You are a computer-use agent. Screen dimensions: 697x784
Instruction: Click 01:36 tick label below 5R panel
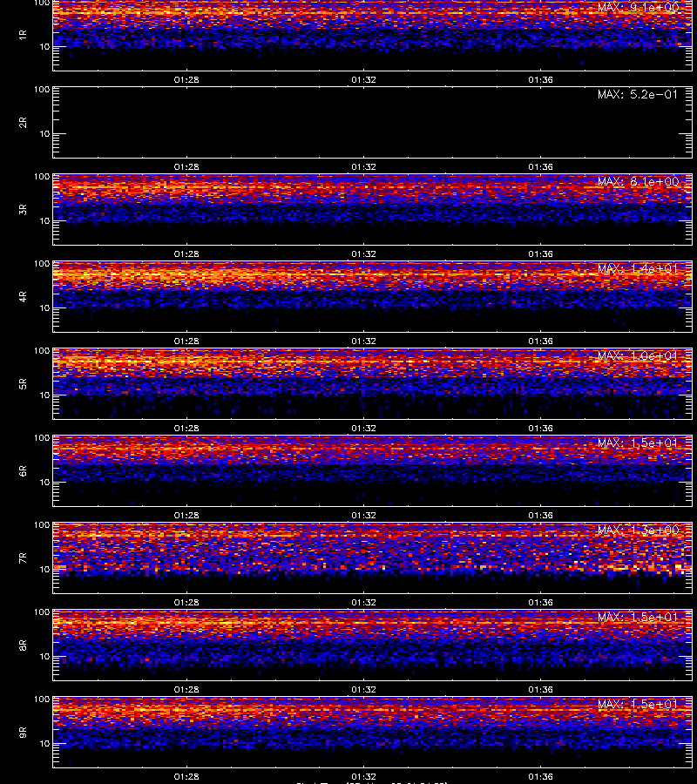[540, 428]
